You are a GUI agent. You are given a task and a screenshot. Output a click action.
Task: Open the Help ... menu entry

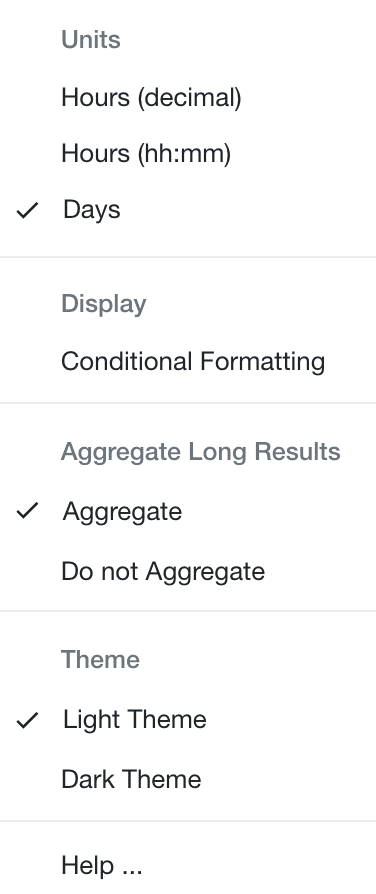(x=188, y=865)
